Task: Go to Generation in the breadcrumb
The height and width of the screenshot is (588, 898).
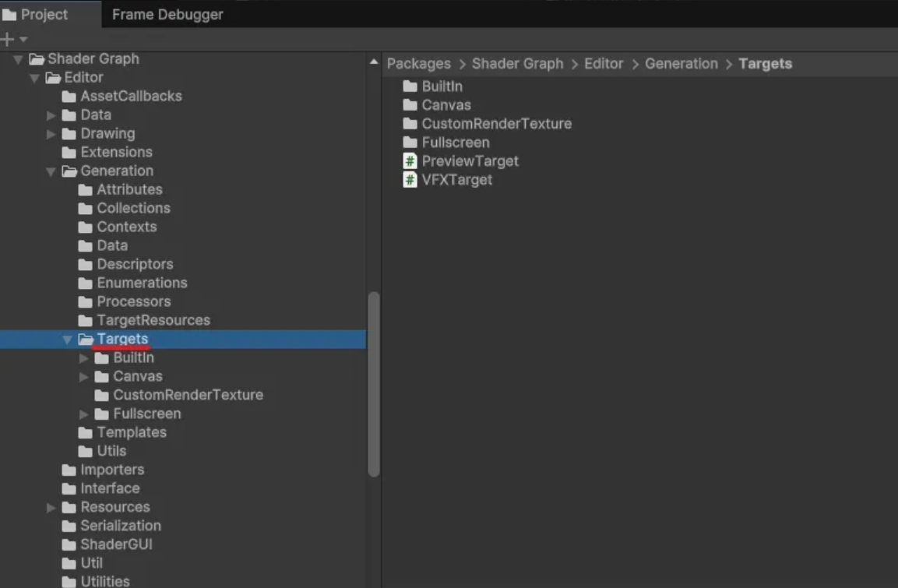Action: click(x=681, y=64)
